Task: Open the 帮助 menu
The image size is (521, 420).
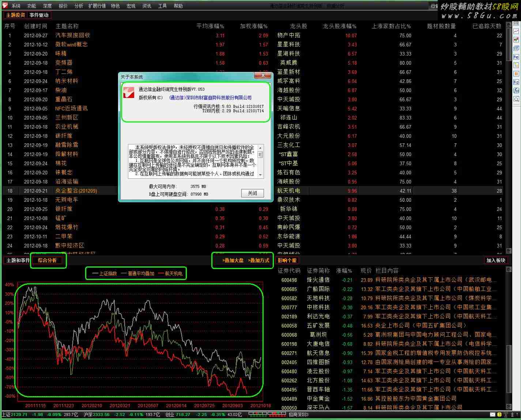Action: point(178,6)
